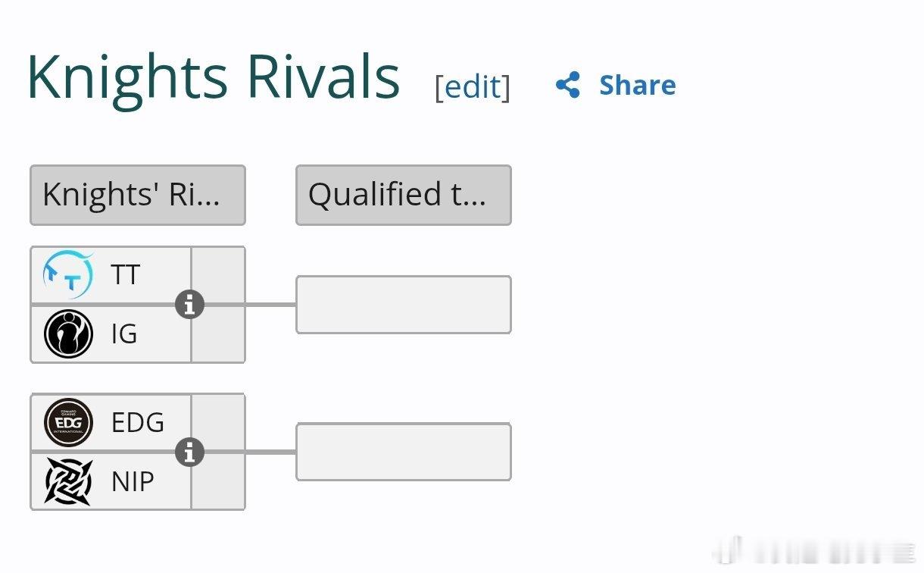Screen dimensions: 924x573
Task: Click the share icon beside Share
Action: click(568, 85)
